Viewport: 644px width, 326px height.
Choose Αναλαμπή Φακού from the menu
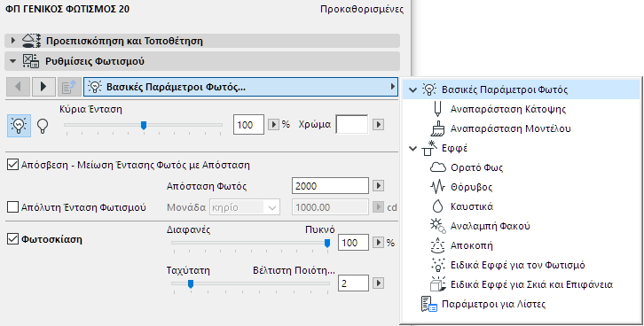pyautogui.click(x=490, y=226)
